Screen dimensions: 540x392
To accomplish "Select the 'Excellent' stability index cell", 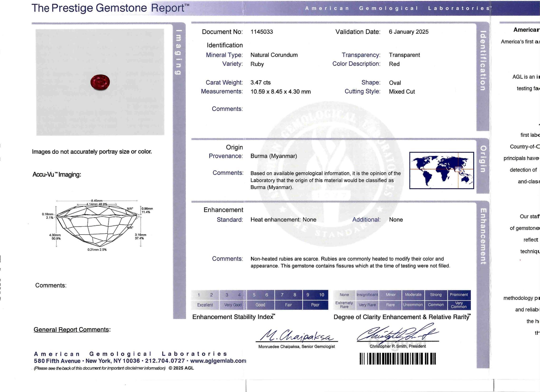I will point(205,305).
